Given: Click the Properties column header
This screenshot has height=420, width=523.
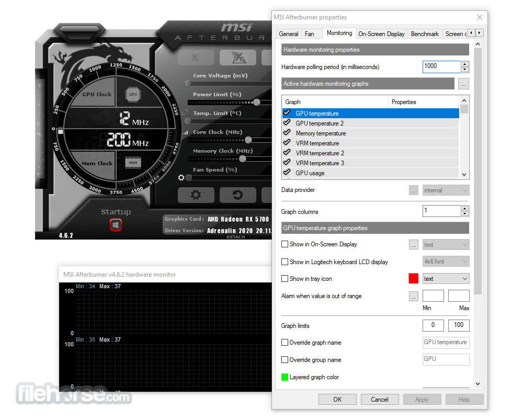Looking at the screenshot, I should coord(424,102).
